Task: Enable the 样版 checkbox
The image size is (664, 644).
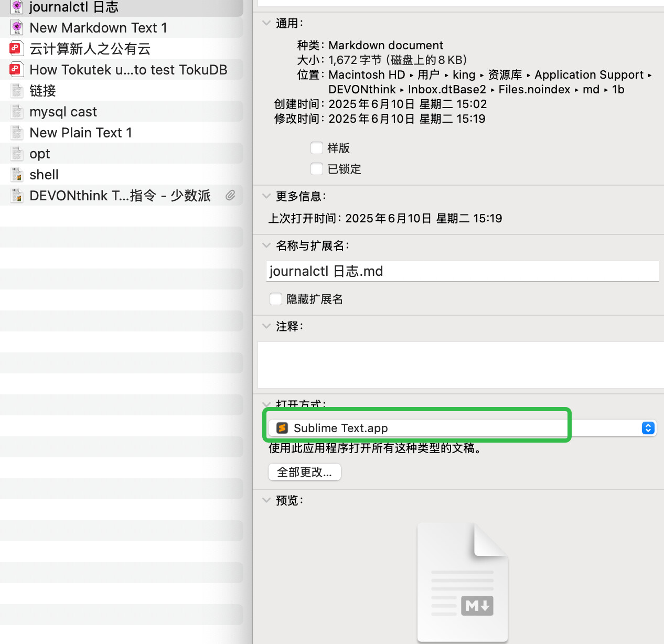Action: [317, 148]
